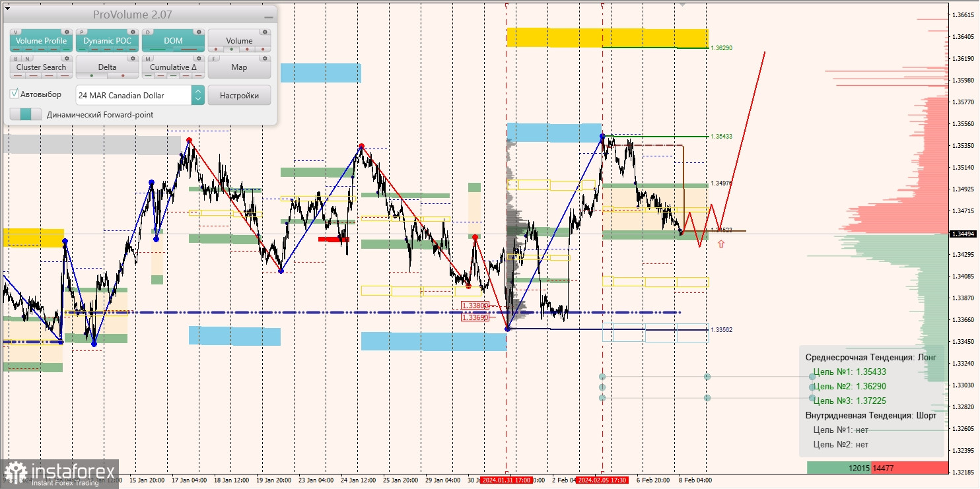Enable the Cumulative Δ indicator

click(x=173, y=67)
